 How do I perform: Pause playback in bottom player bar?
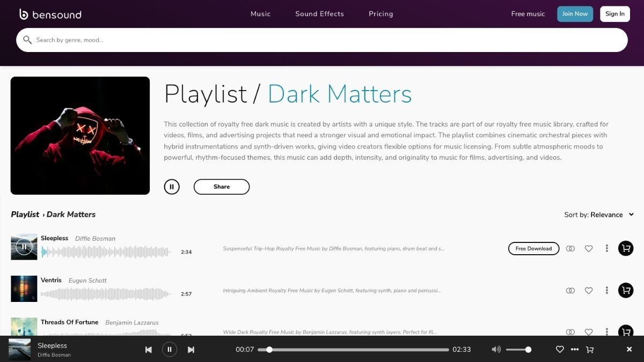tap(170, 350)
